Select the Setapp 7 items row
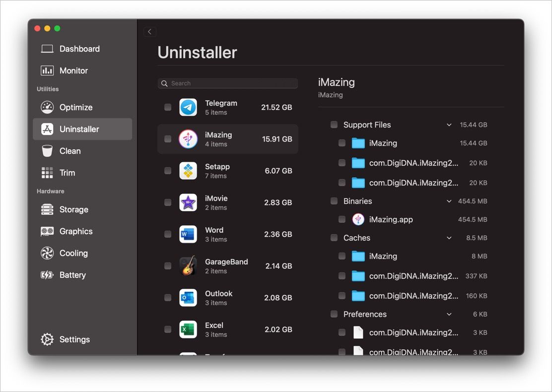 (228, 171)
